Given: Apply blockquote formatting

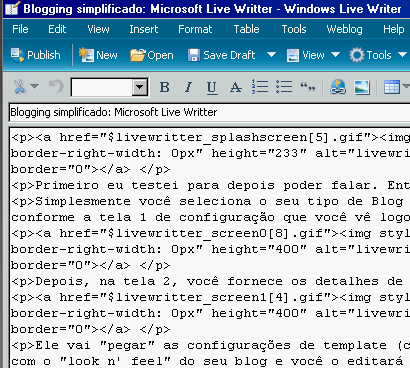Looking at the screenshot, I should 308,87.
